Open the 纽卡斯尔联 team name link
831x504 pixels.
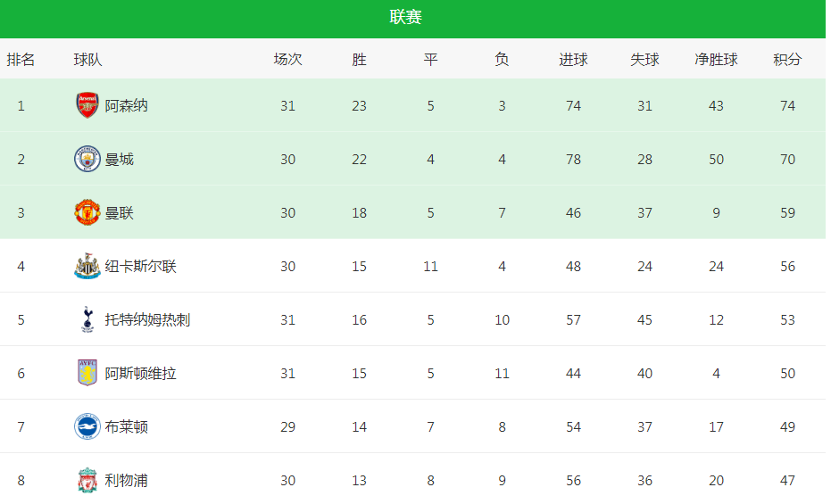[x=140, y=267]
